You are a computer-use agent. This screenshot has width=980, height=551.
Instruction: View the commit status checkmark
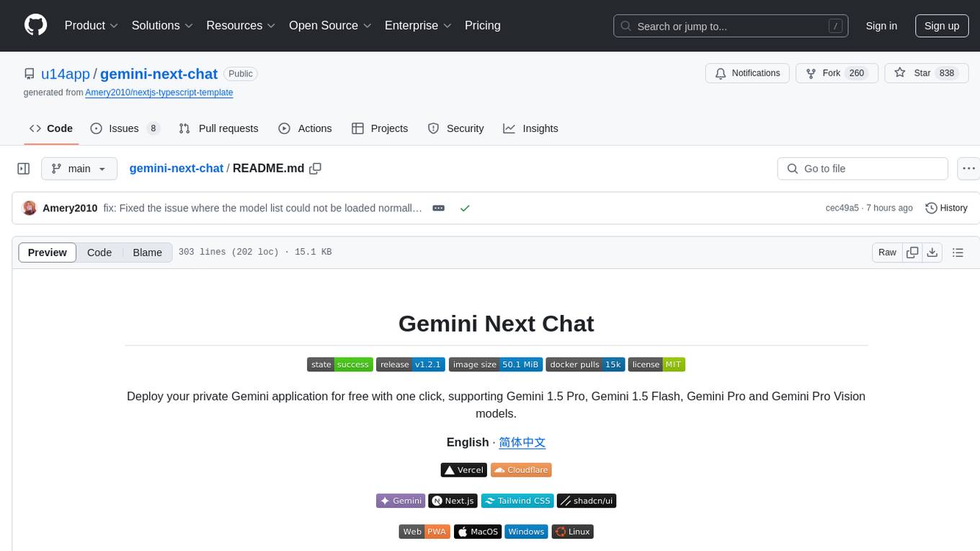pos(465,208)
